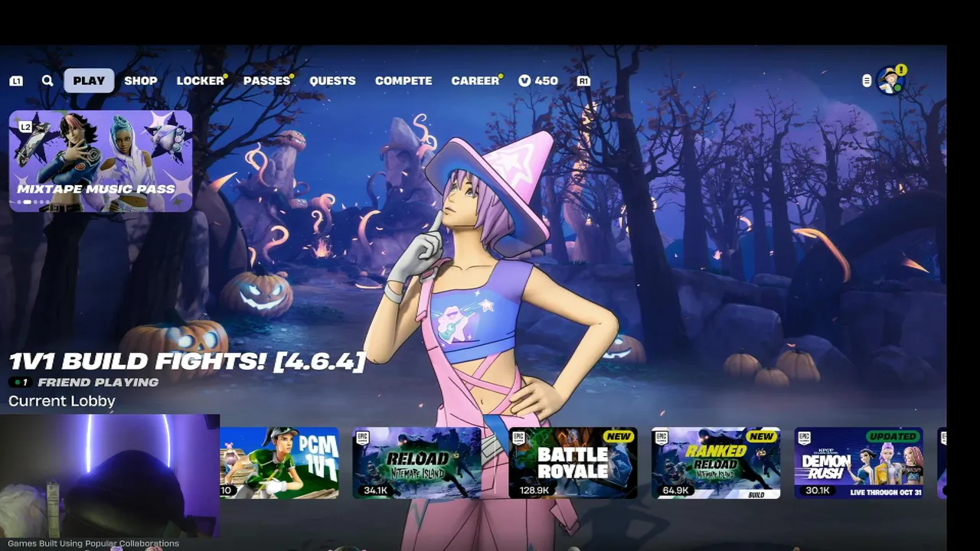Click NEW badge on Battle Royale tile
Viewport: 980px width, 551px height.
tap(619, 436)
